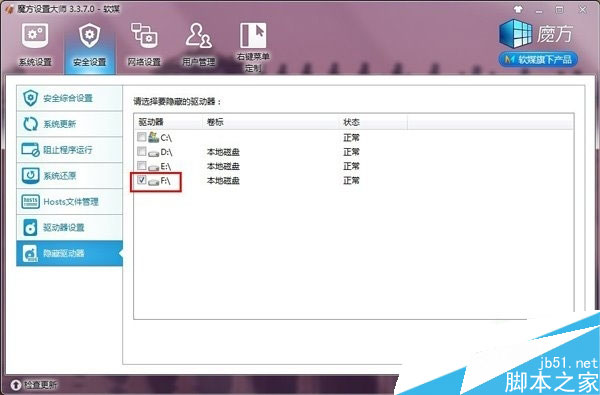Select the 本地磁盘 label of E:\
600x395 pixels.
[223, 166]
